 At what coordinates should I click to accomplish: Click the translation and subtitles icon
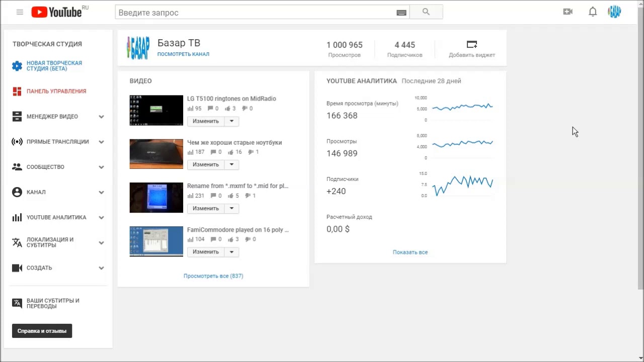point(17,242)
